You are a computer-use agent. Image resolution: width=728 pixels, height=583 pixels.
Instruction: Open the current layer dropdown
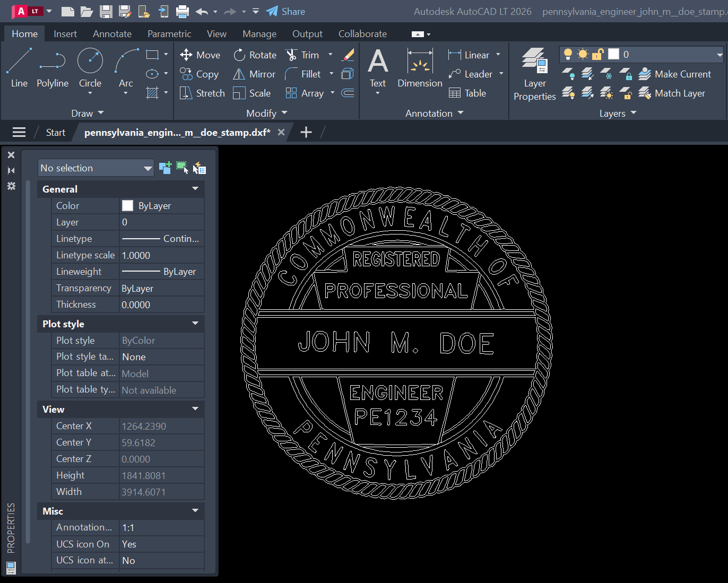(720, 54)
